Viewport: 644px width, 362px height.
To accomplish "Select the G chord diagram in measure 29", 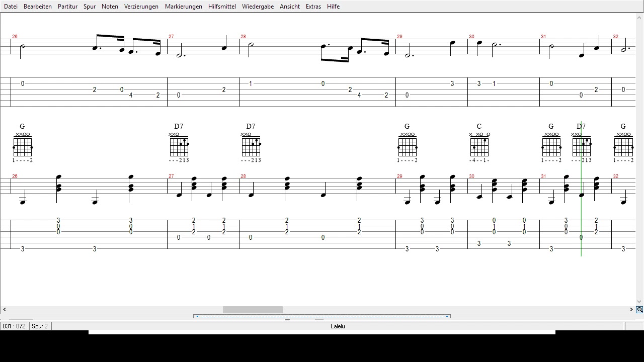I will pyautogui.click(x=407, y=147).
